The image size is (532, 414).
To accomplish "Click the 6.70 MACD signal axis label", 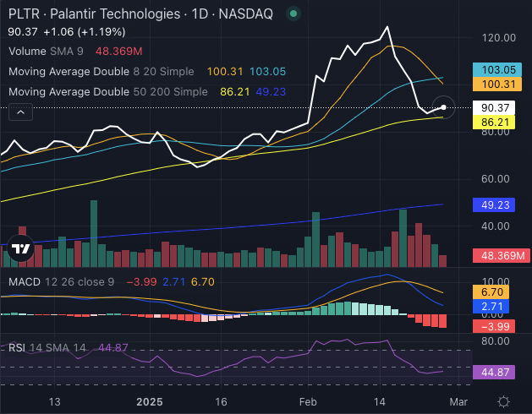I will pyautogui.click(x=491, y=292).
